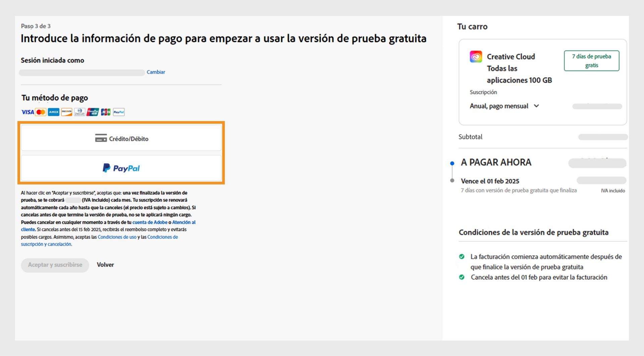Image resolution: width=644 pixels, height=356 pixels.
Task: Click the 'Tu carro' heading
Action: tap(472, 27)
